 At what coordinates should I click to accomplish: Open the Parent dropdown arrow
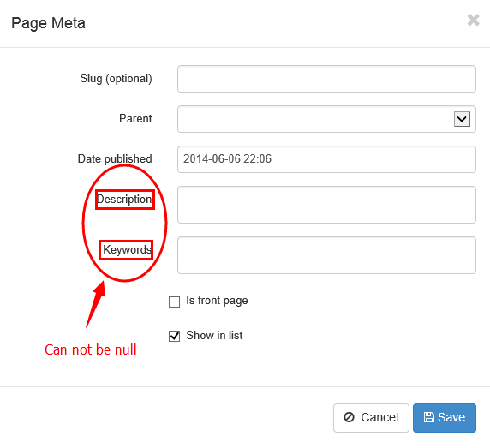pyautogui.click(x=462, y=119)
